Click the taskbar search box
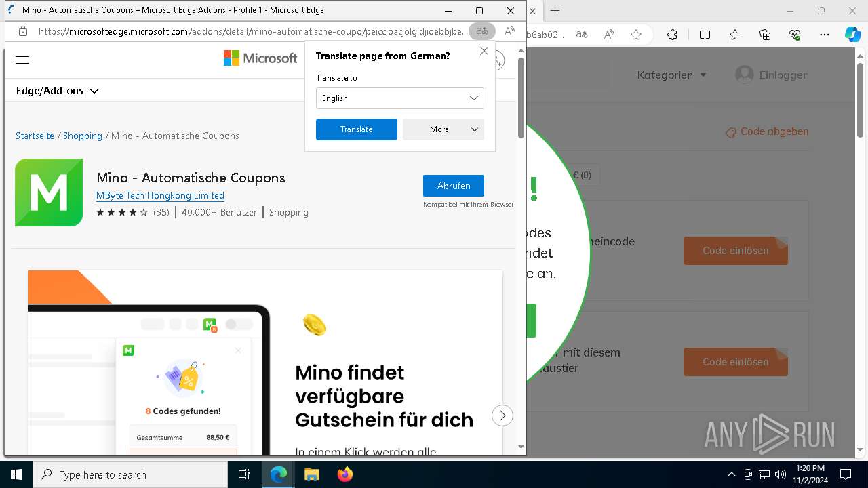 [x=130, y=474]
